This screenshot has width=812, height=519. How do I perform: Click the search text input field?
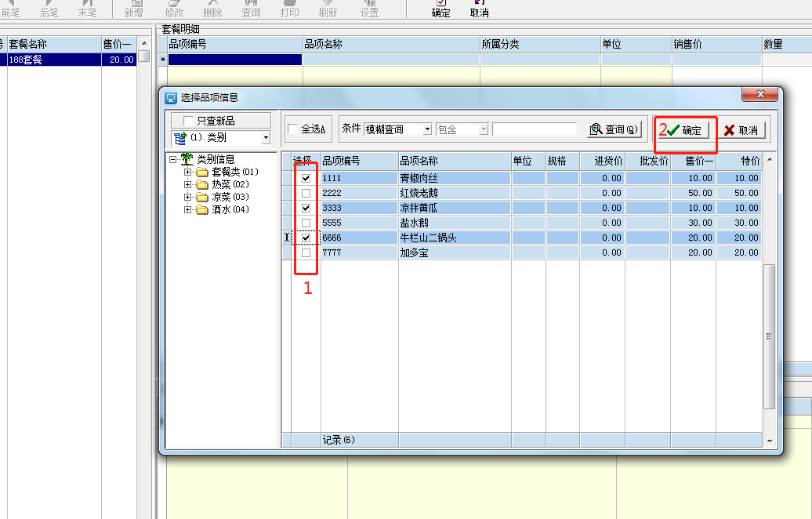point(535,129)
